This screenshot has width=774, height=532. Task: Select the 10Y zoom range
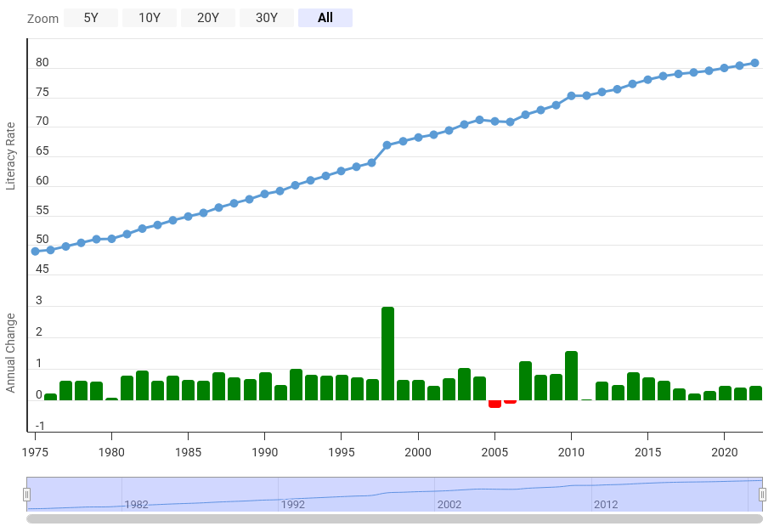(149, 18)
